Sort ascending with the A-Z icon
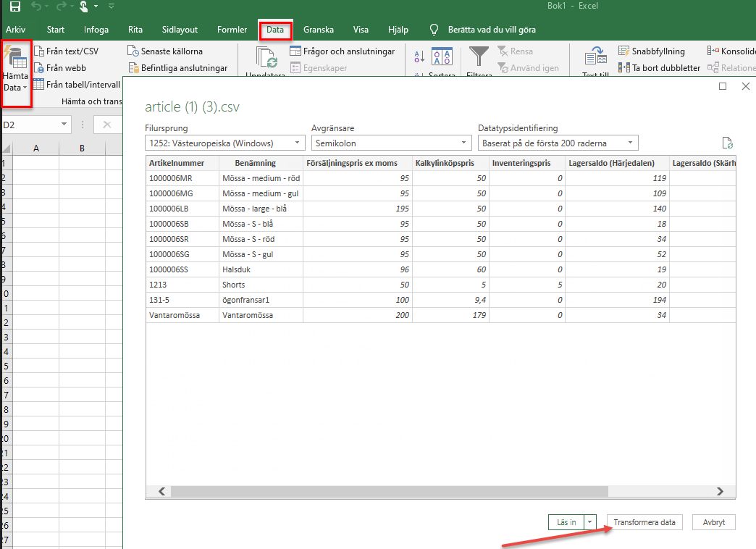 419,57
